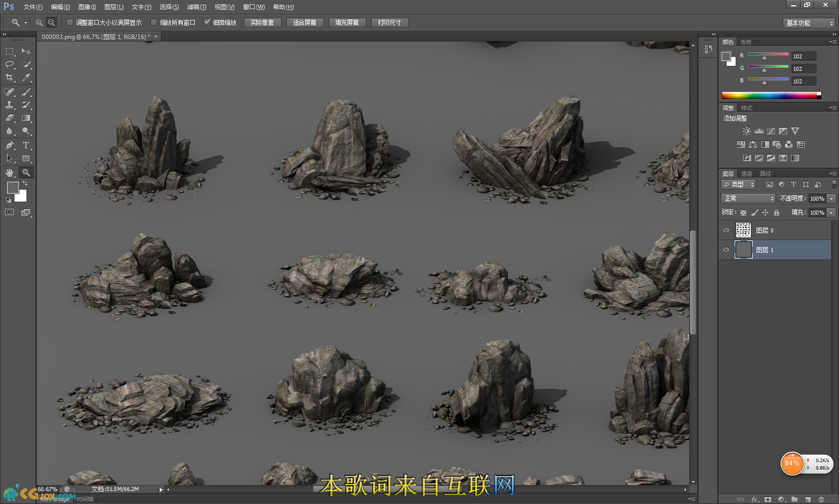Select the Type tool
The image size is (839, 504).
pos(26,145)
